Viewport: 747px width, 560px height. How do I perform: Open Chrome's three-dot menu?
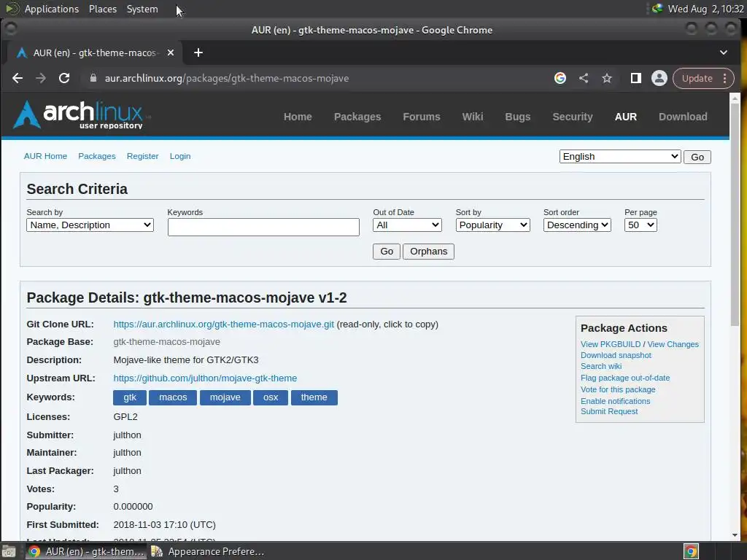click(725, 78)
